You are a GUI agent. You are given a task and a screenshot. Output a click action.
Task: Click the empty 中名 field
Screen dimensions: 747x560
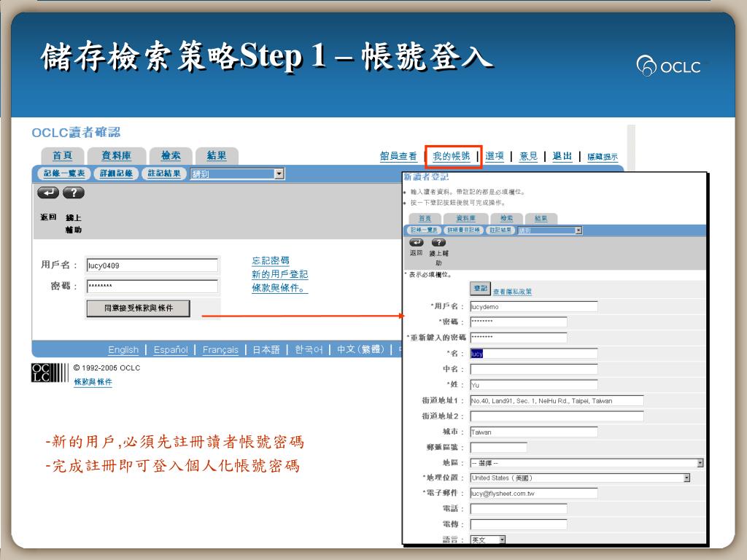coord(533,369)
